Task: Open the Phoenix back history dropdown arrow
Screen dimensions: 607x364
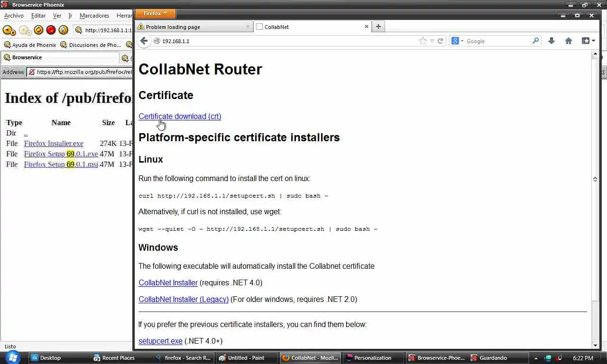Action: 14,33
